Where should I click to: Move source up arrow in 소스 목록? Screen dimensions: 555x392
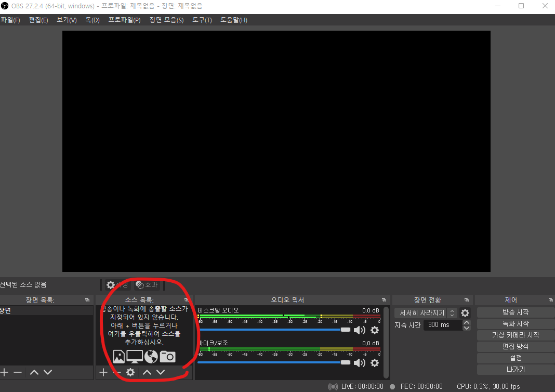147,372
